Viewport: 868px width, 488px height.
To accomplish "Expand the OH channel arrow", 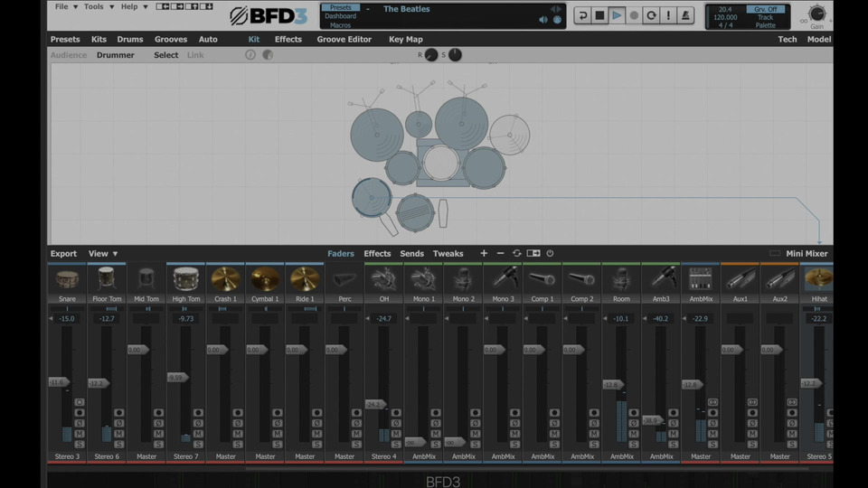I will coord(368,319).
